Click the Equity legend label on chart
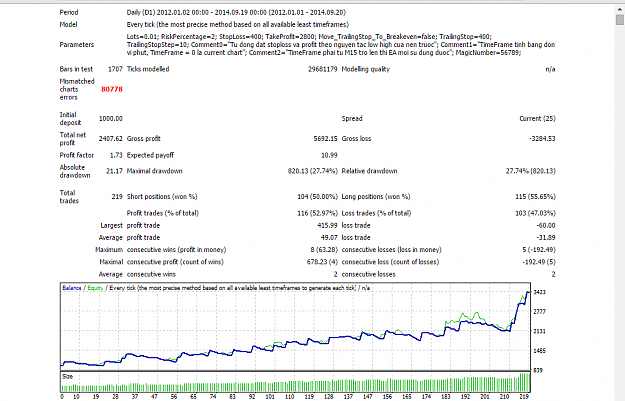Image resolution: width=625 pixels, height=401 pixels. pyautogui.click(x=95, y=288)
